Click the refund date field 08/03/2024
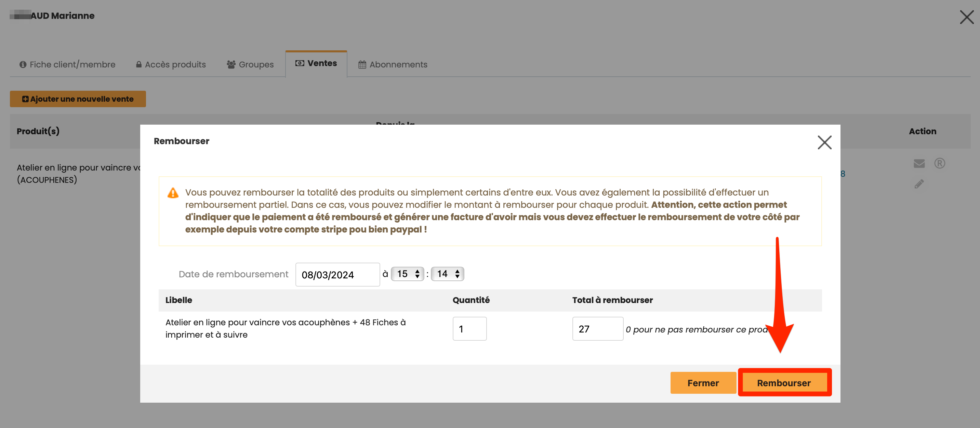 click(337, 275)
